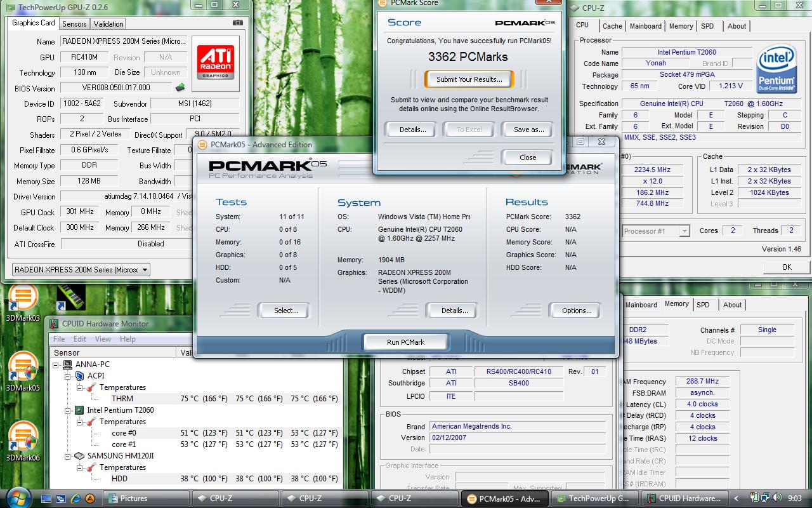Image resolution: width=812 pixels, height=508 pixels.
Task: Switch to GPU-Z Validation tab
Action: pos(108,24)
